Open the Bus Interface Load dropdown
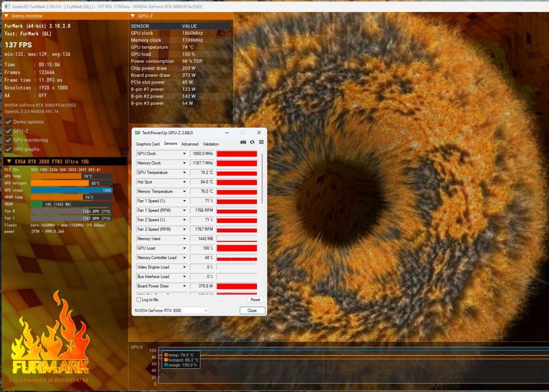 click(184, 277)
